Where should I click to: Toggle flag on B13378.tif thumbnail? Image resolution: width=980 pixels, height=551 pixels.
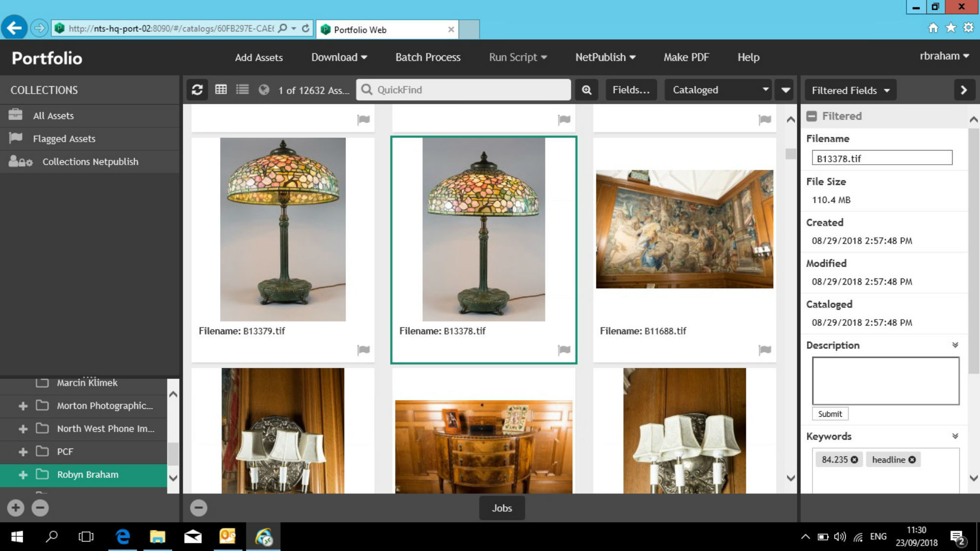[564, 350]
